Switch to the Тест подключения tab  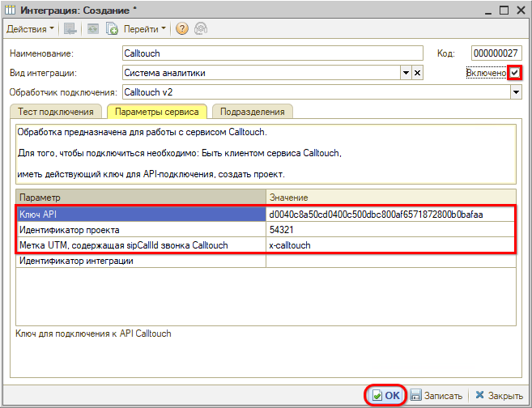pos(56,112)
